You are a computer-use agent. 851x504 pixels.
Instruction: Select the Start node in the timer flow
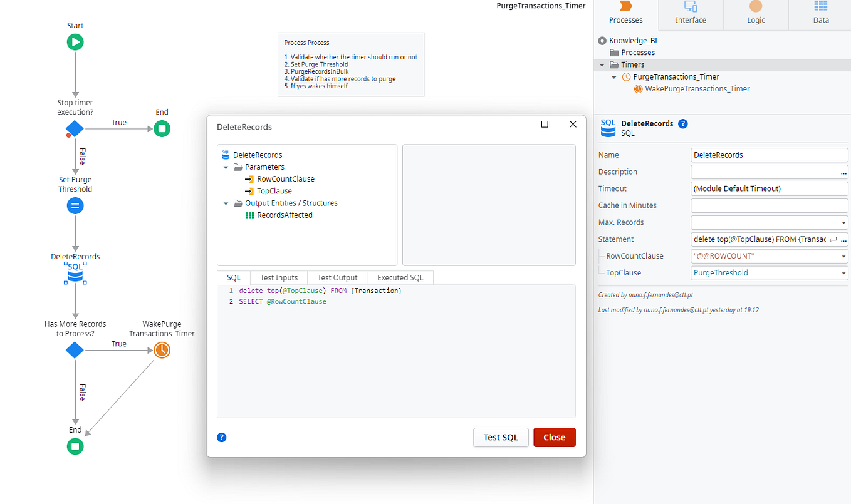click(x=75, y=41)
